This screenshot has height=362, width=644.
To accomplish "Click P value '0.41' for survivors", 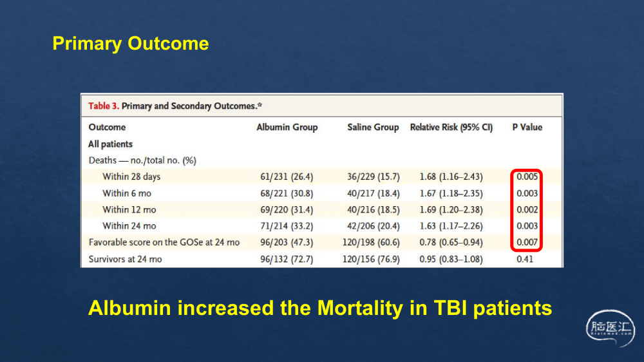I will point(525,260).
